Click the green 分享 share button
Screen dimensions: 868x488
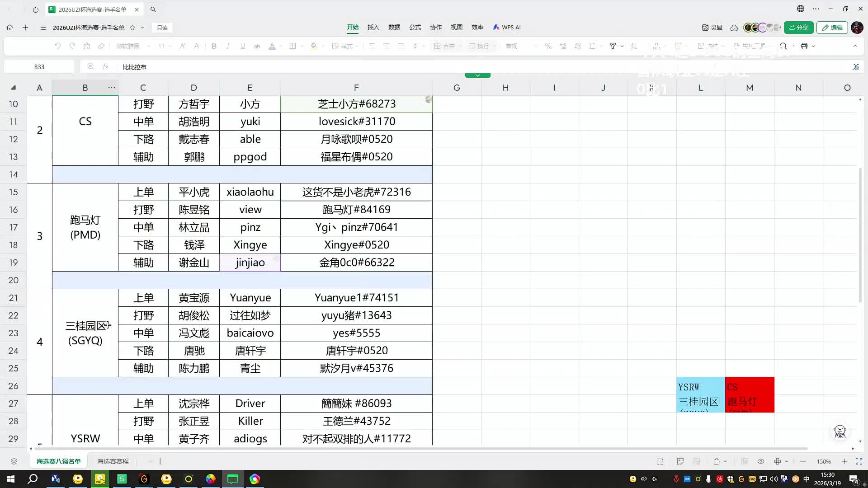(798, 28)
